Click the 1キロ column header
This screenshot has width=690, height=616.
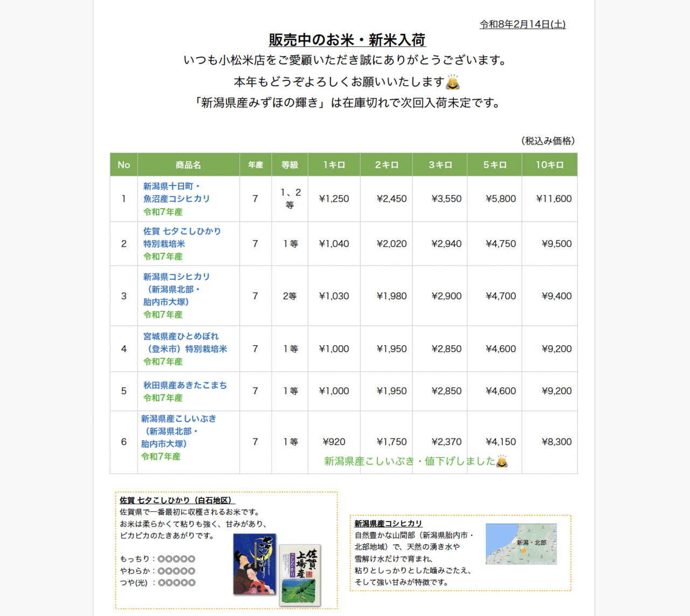point(334,165)
